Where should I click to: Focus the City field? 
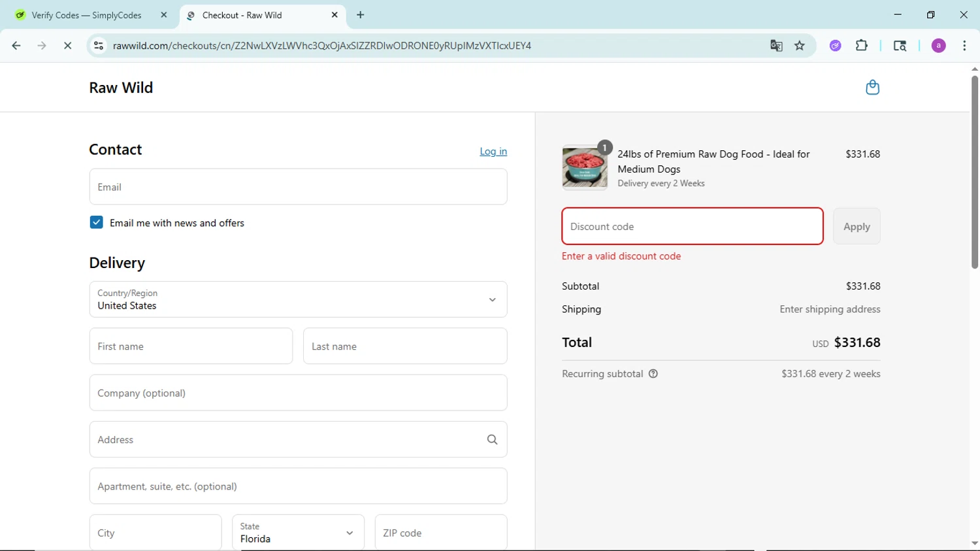pos(155,533)
